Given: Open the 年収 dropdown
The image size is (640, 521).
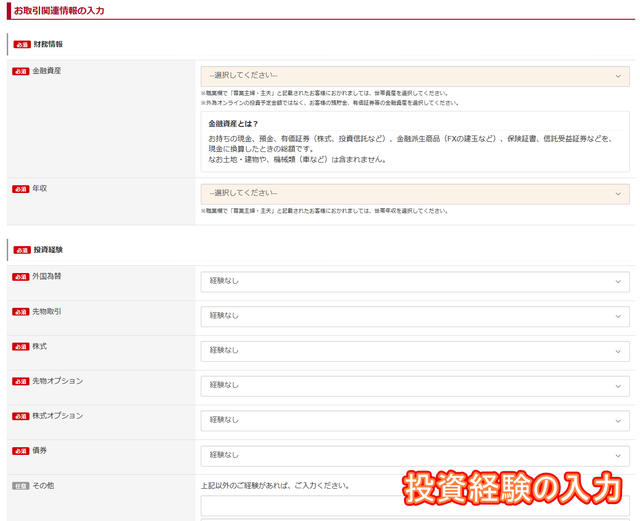Looking at the screenshot, I should point(415,194).
